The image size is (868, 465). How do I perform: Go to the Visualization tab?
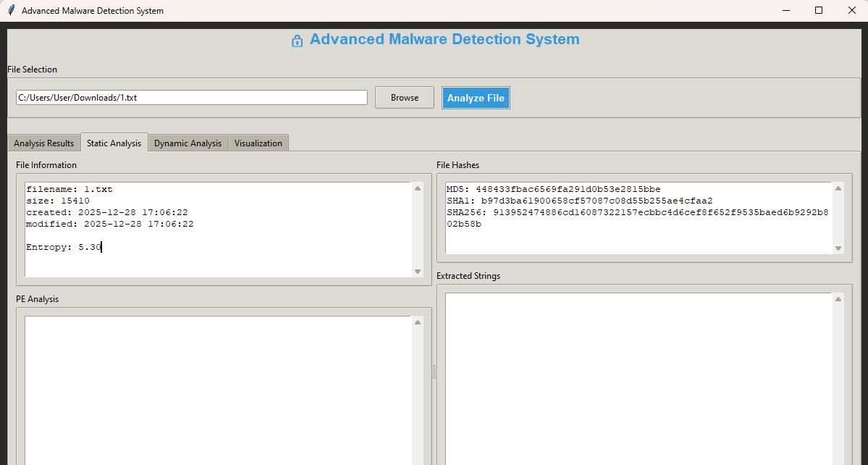tap(258, 143)
